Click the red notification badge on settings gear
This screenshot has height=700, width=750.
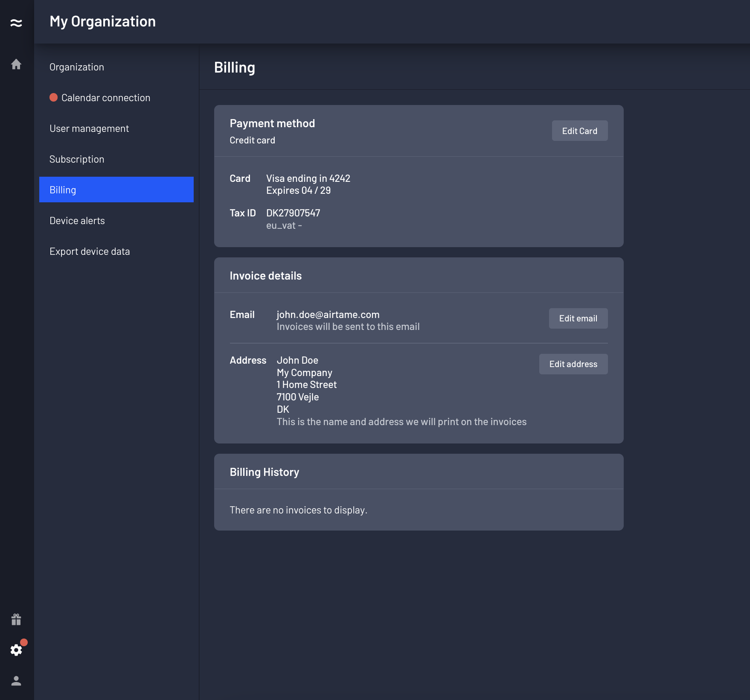click(x=24, y=642)
